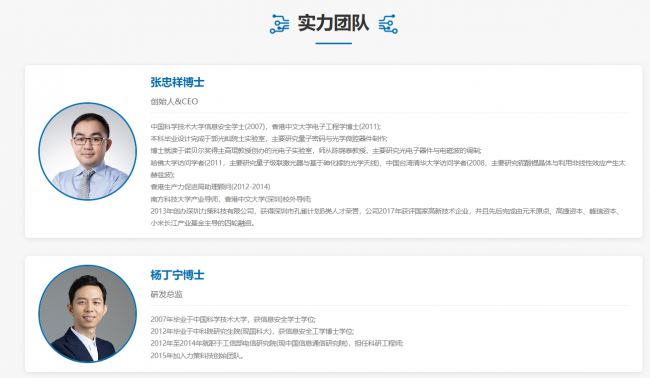Click the line starting 2012年至2014年就职于工信部
650x378 pixels.
[276, 343]
